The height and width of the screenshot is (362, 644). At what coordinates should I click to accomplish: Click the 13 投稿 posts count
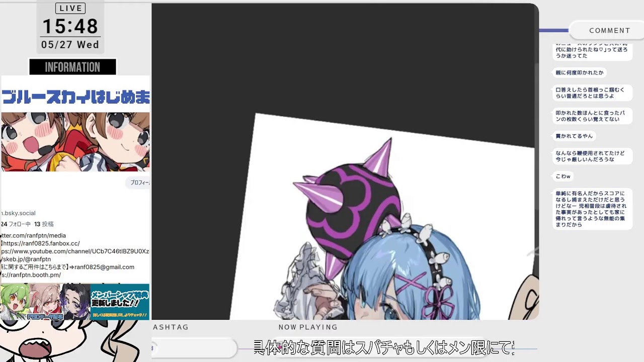[44, 224]
